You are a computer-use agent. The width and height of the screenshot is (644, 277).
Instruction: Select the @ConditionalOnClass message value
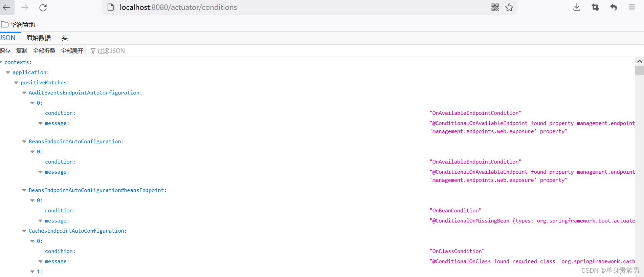[x=532, y=261]
